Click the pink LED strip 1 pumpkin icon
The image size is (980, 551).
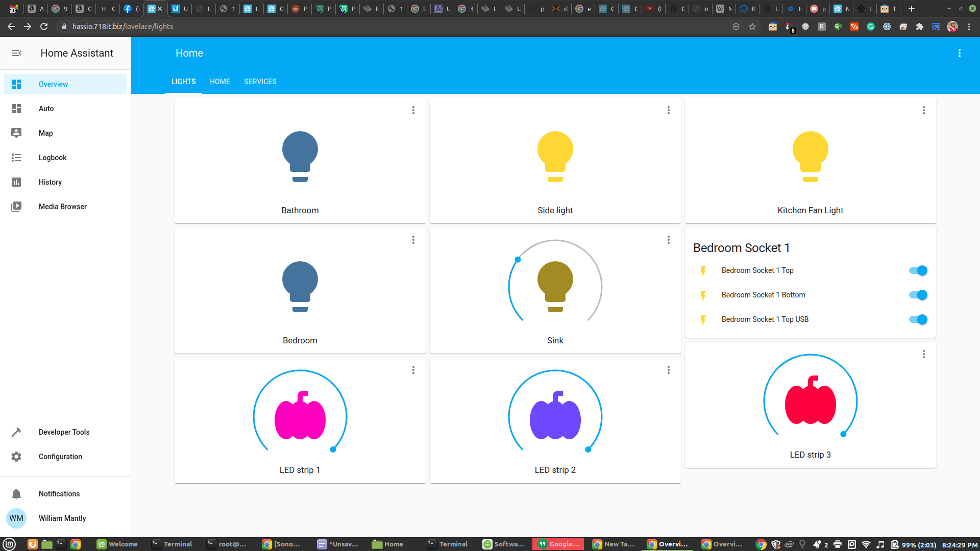[x=300, y=416]
